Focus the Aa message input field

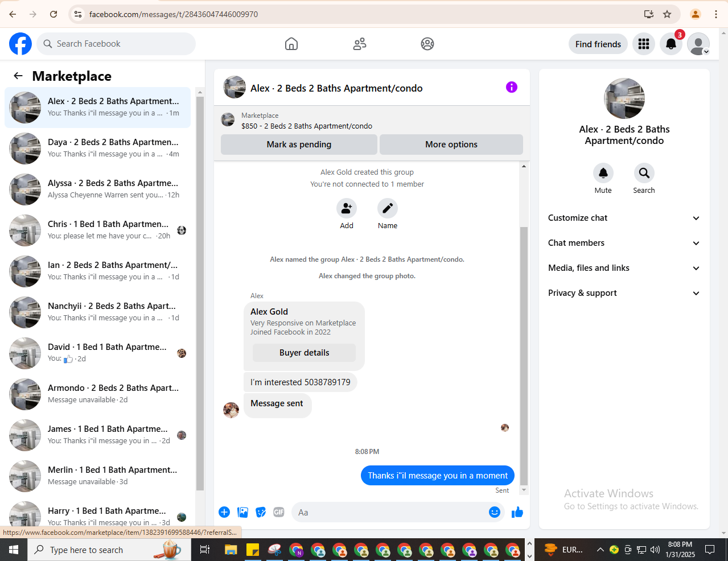(x=390, y=512)
